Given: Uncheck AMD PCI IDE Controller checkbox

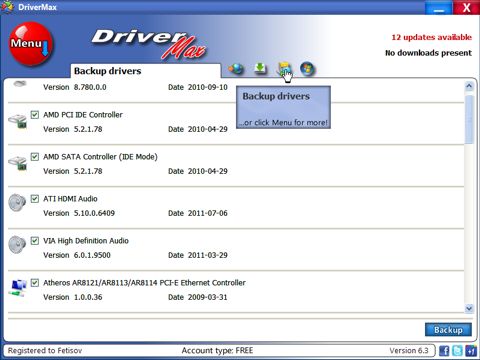Looking at the screenshot, I should coord(35,115).
